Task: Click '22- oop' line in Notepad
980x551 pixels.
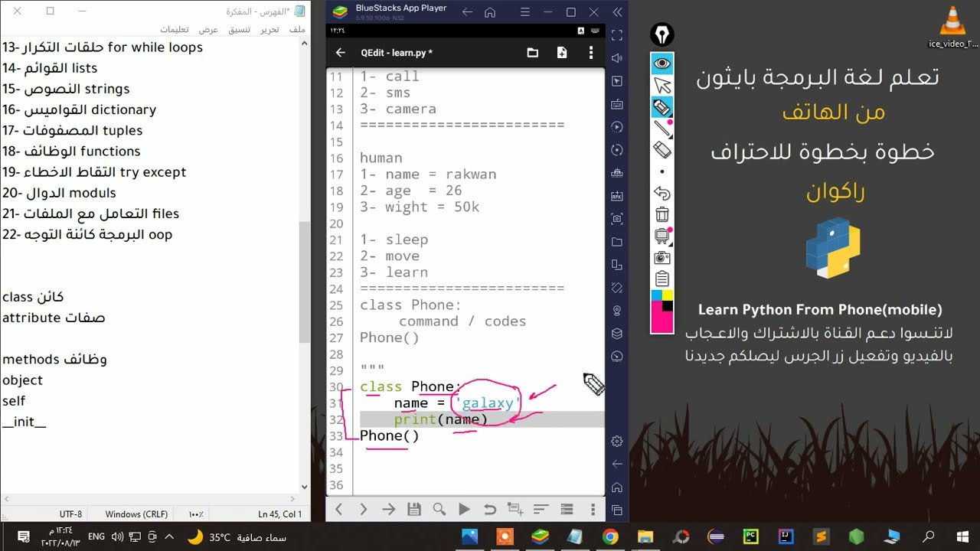Action: click(87, 234)
